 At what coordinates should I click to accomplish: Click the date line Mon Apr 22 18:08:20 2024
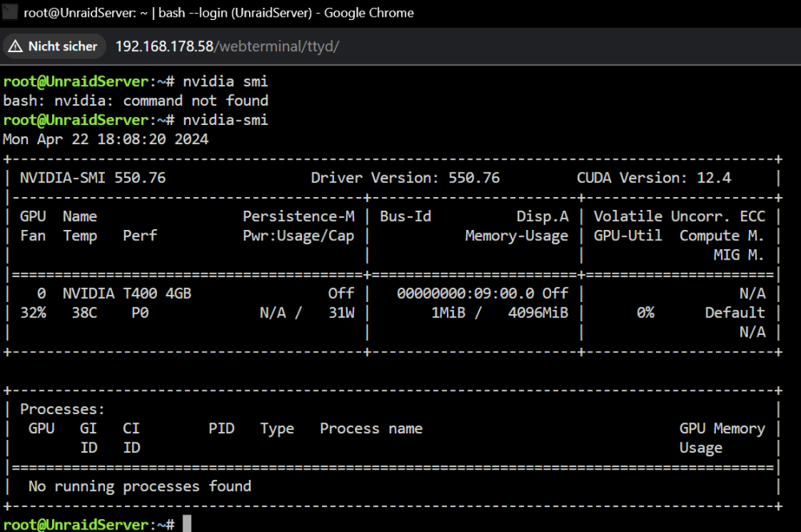pyautogui.click(x=106, y=139)
